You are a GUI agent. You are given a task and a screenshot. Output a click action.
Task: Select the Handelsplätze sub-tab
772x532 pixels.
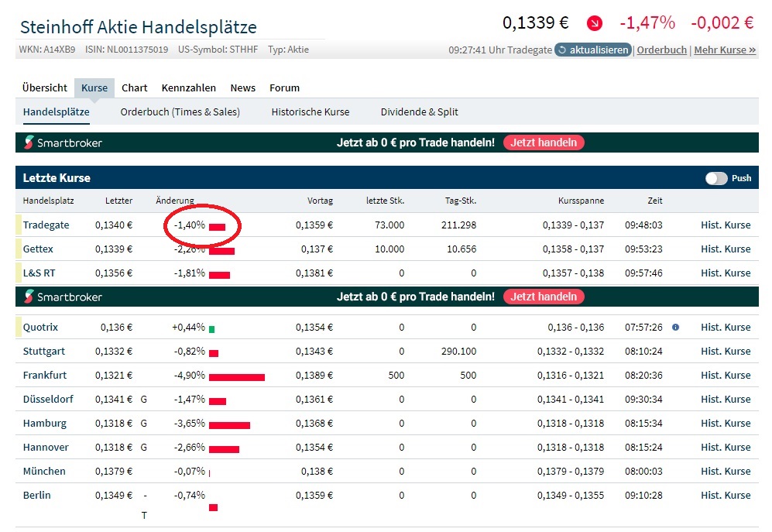point(56,112)
